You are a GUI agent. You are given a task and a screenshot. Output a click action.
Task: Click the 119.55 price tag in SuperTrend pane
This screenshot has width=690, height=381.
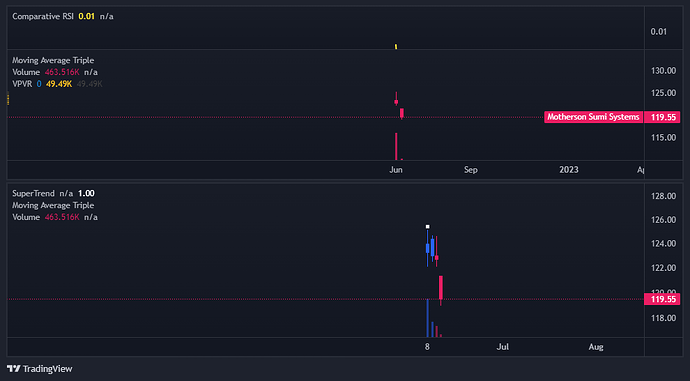tap(662, 299)
